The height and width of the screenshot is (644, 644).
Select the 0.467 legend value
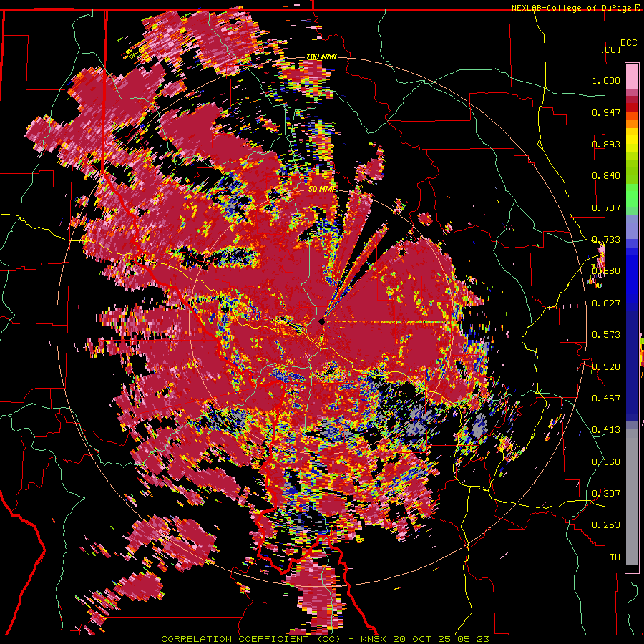[606, 399]
